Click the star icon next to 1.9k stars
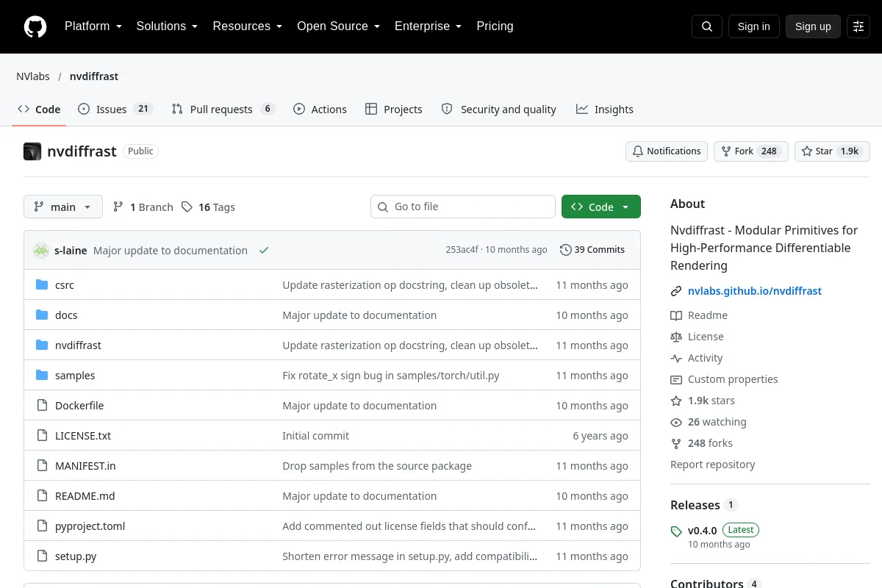This screenshot has width=882, height=588. point(676,401)
